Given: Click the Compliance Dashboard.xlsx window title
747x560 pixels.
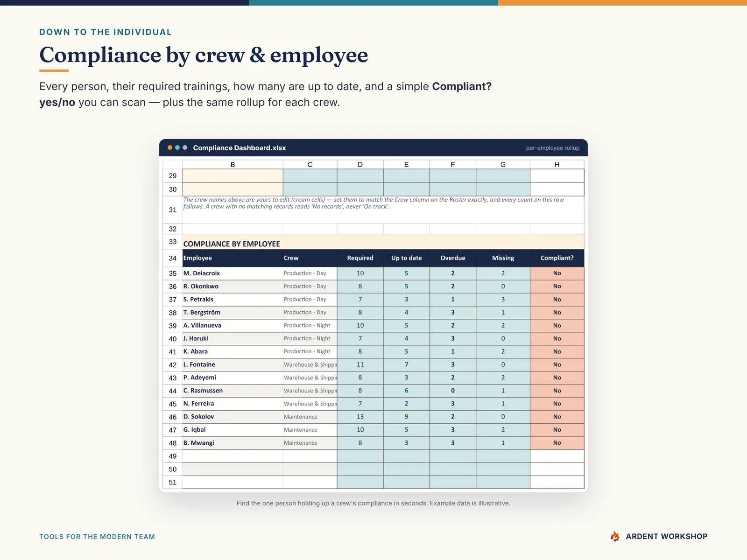Looking at the screenshot, I should pyautogui.click(x=240, y=148).
